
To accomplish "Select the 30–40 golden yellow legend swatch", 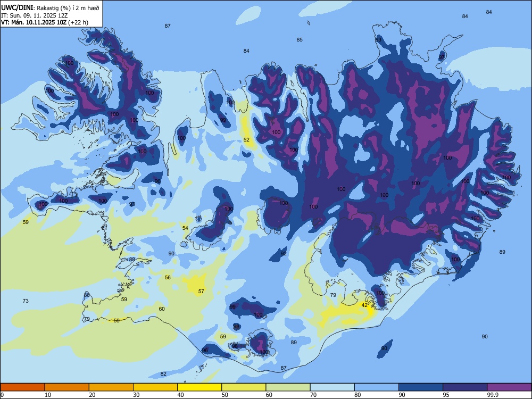I will (x=155, y=387).
